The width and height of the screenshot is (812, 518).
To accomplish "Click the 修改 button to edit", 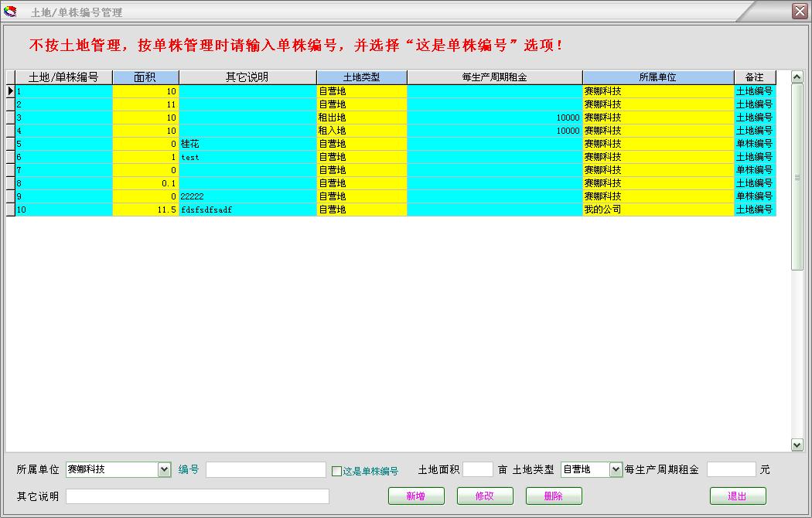I will point(485,496).
